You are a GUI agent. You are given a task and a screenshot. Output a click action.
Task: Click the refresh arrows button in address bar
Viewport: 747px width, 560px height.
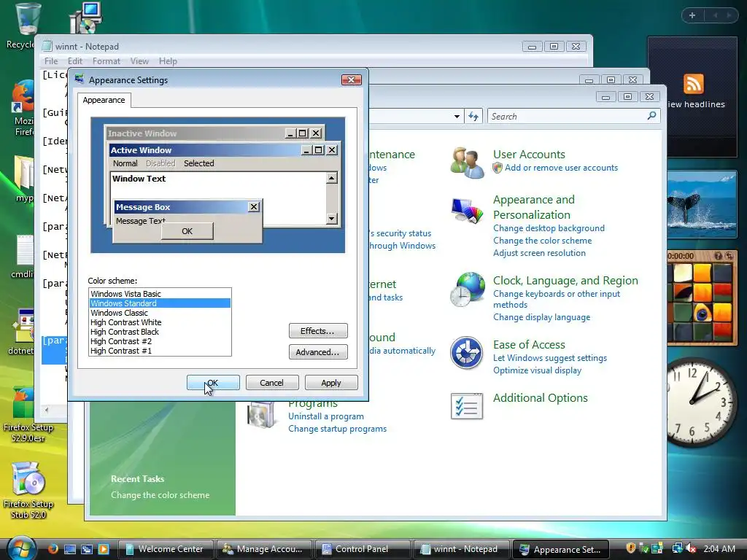point(473,116)
